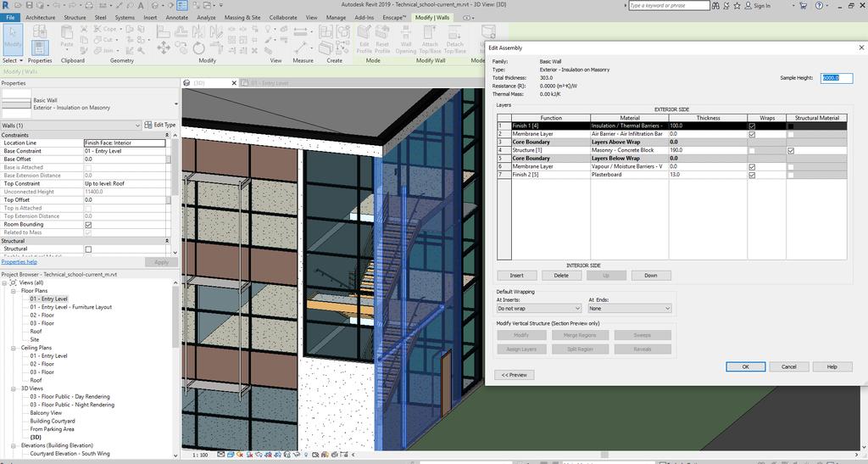Open the Select panel dropdown under Modify
This screenshot has width=868, height=464.
point(13,60)
